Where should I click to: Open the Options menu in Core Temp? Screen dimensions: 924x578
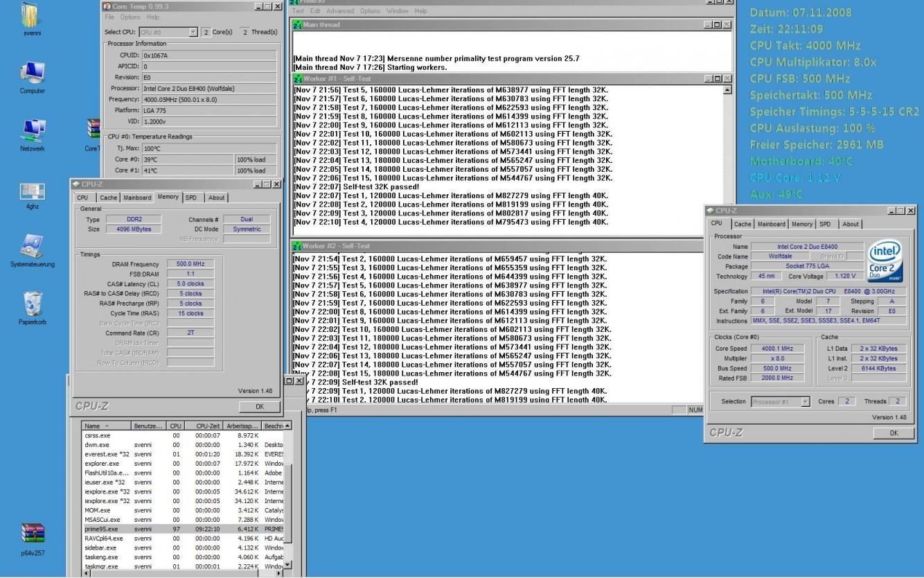130,17
